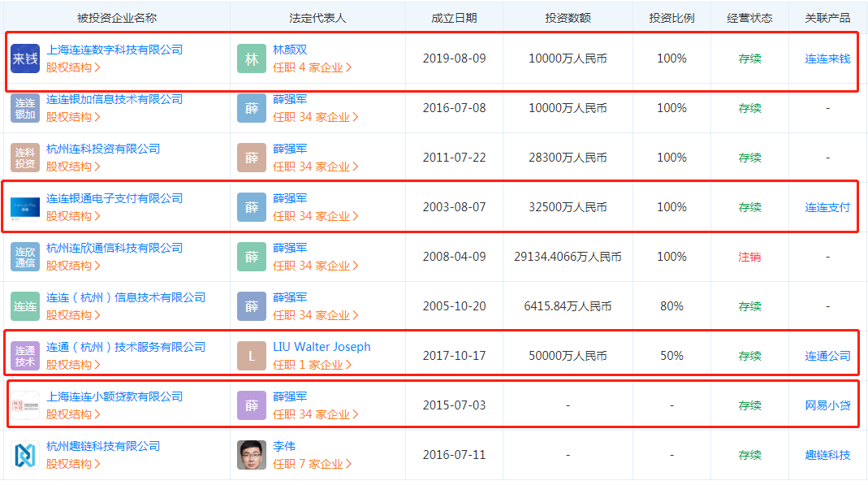Click the 连欣通信 logo icon

(x=25, y=256)
